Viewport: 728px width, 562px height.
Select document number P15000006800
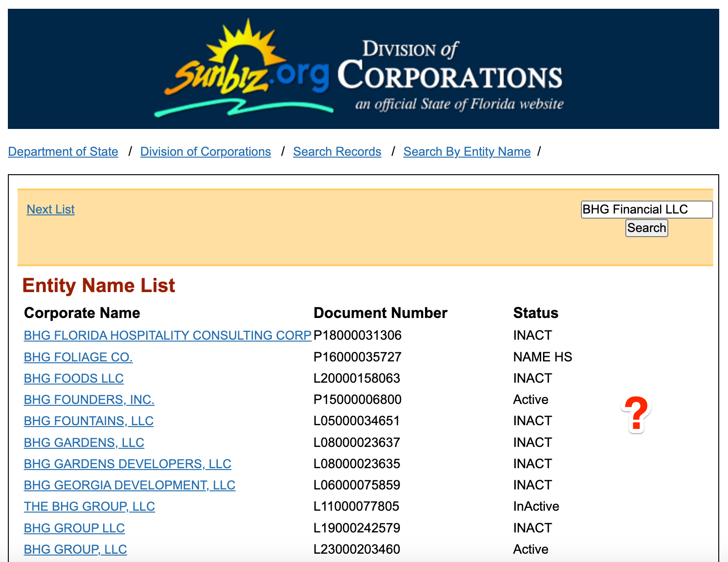358,399
